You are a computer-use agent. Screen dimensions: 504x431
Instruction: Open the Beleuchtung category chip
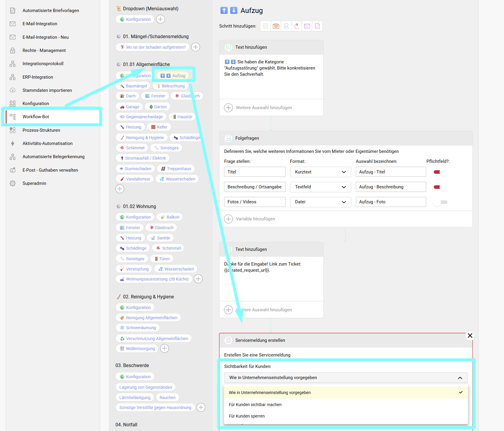coord(171,86)
